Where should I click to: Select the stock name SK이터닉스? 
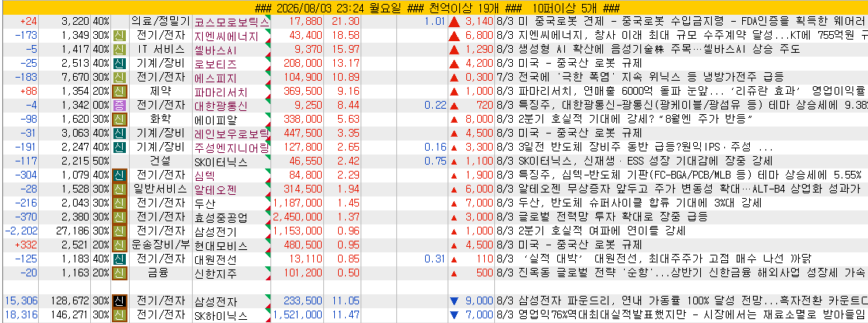[x=221, y=162]
